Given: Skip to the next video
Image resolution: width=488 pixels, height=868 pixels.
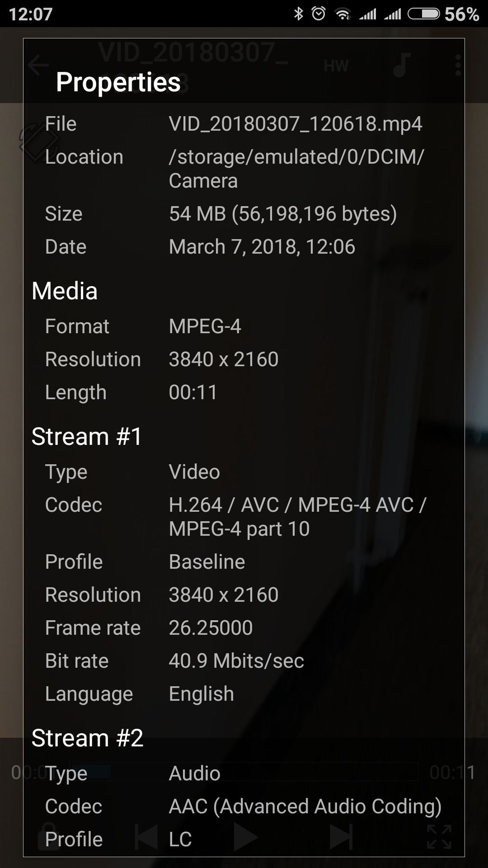Looking at the screenshot, I should pos(341,837).
